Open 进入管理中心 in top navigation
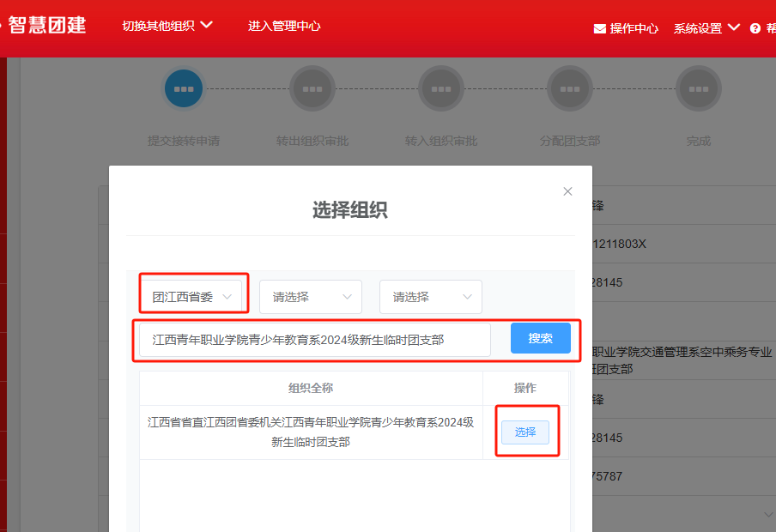The height and width of the screenshot is (532, 776). (x=284, y=26)
